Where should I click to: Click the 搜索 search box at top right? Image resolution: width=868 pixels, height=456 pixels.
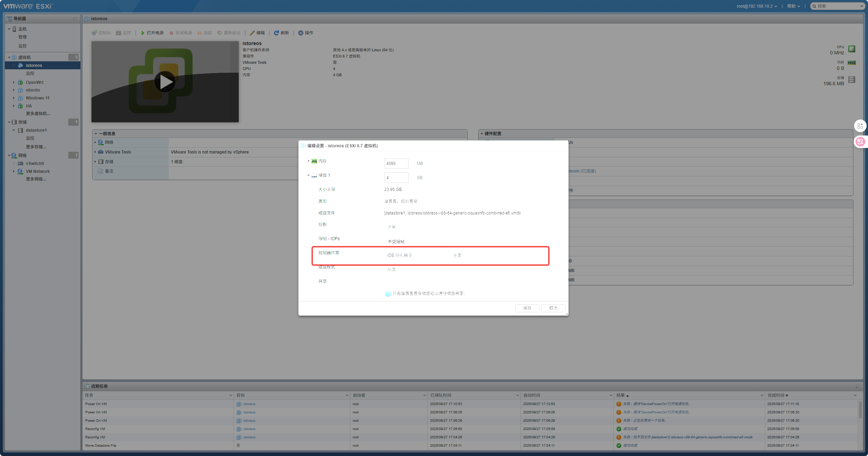[x=838, y=6]
